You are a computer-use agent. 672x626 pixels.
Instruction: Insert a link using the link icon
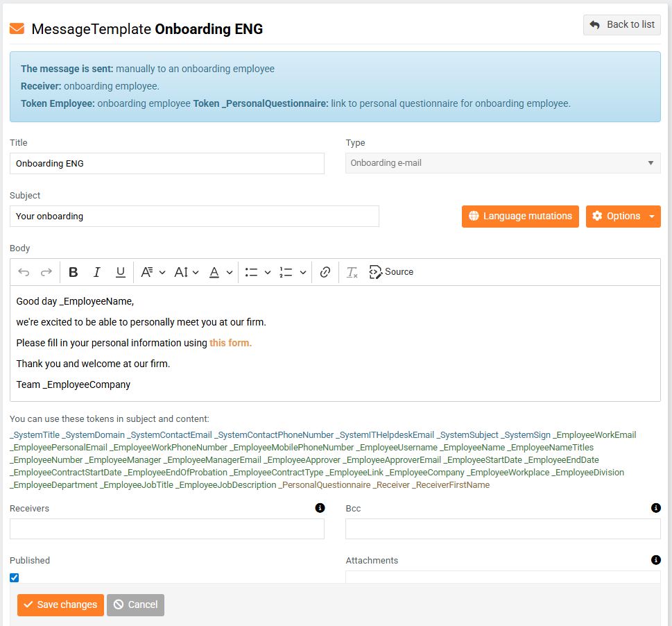coord(325,272)
